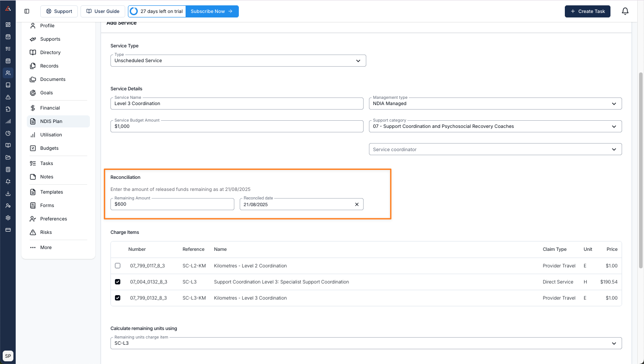Open Budgets in participant menu
The image size is (644, 364).
point(58,148)
